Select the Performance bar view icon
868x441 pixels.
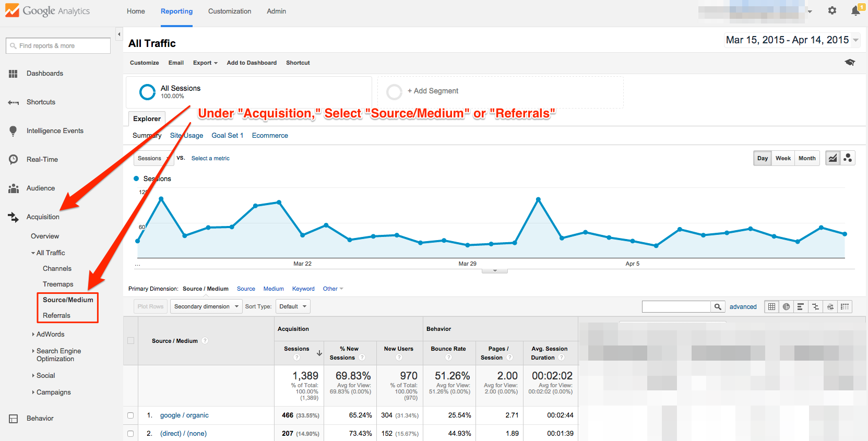[x=801, y=307]
